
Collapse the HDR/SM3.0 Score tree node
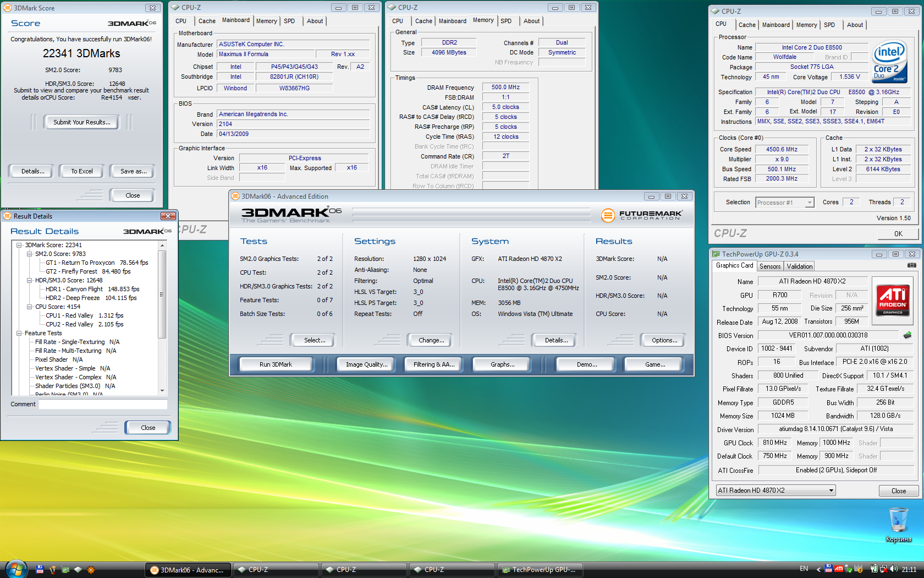tap(30, 280)
